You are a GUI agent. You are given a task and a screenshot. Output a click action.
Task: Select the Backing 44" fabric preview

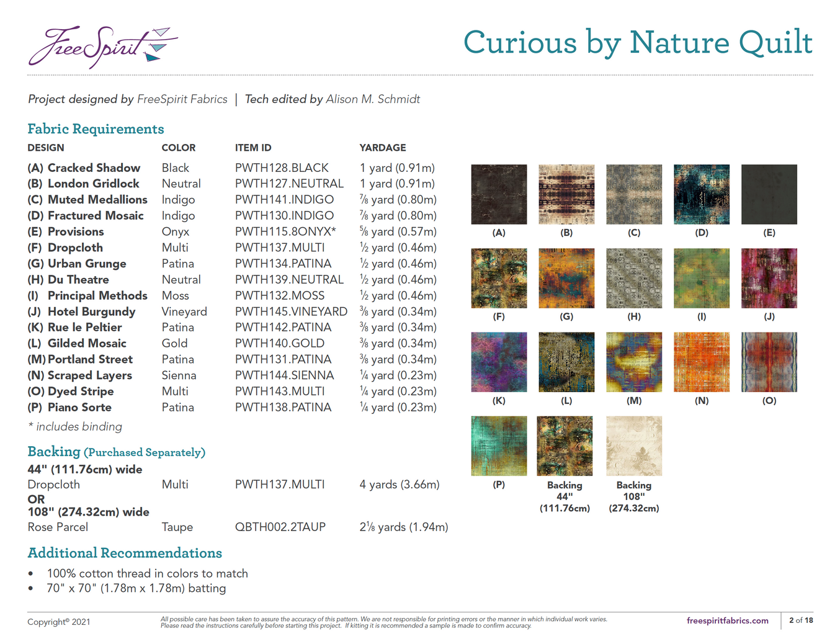565,445
